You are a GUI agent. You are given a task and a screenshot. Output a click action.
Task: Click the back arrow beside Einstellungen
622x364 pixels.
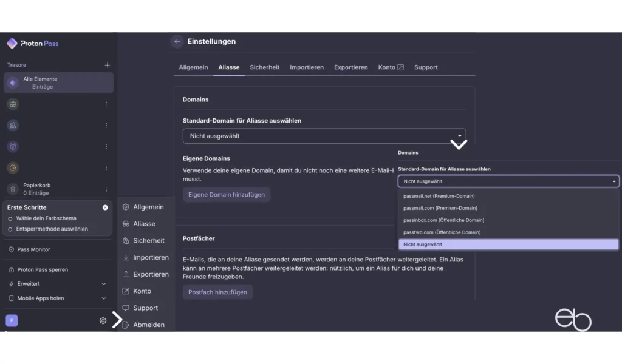177,42
